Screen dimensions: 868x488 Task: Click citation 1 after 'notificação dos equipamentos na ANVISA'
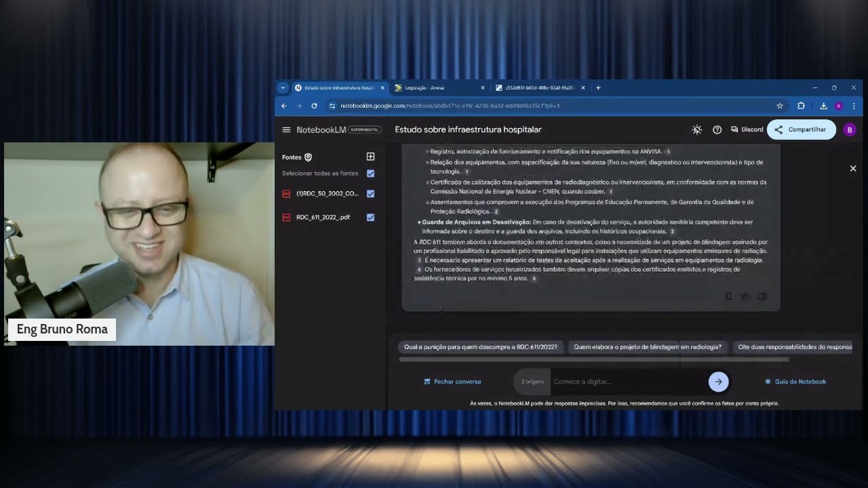tap(668, 152)
